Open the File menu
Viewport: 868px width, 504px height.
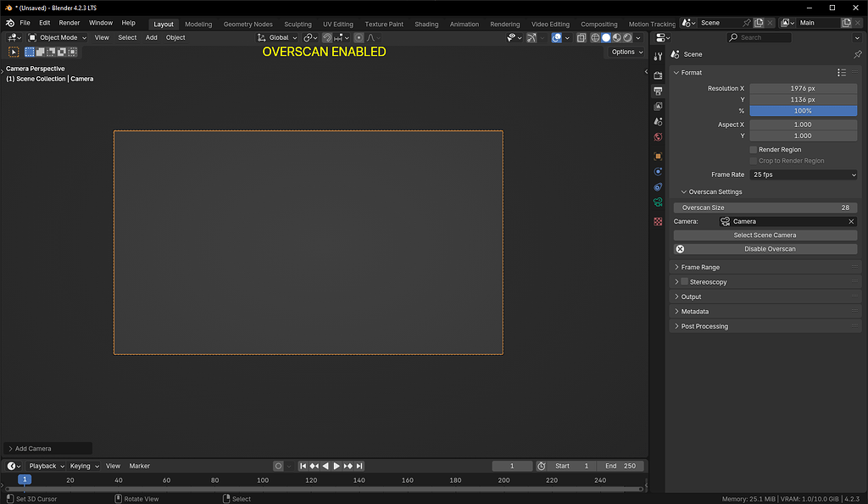click(25, 23)
